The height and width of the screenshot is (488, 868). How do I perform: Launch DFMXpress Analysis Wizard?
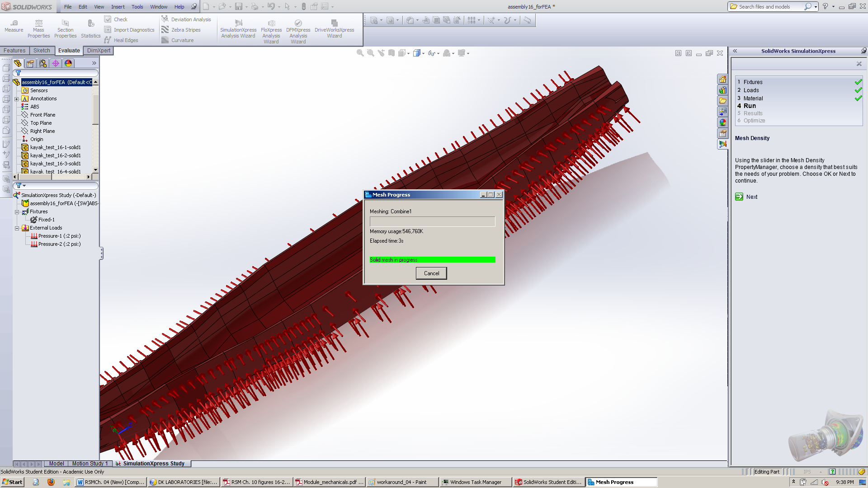coord(298,32)
